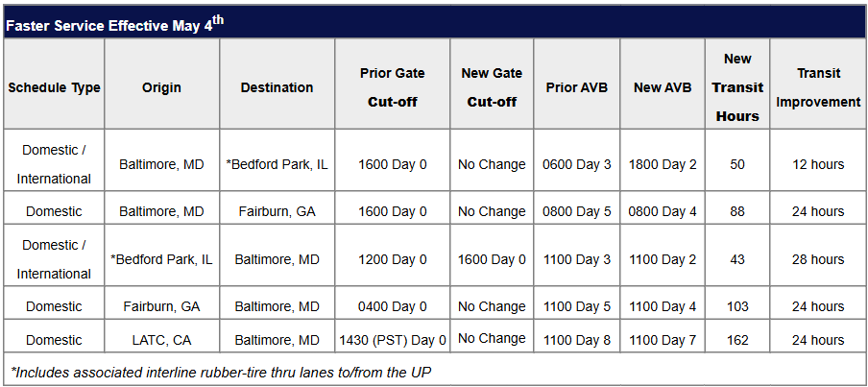The image size is (868, 387).
Task: Select the Prior AVB column header
Action: coord(576,87)
